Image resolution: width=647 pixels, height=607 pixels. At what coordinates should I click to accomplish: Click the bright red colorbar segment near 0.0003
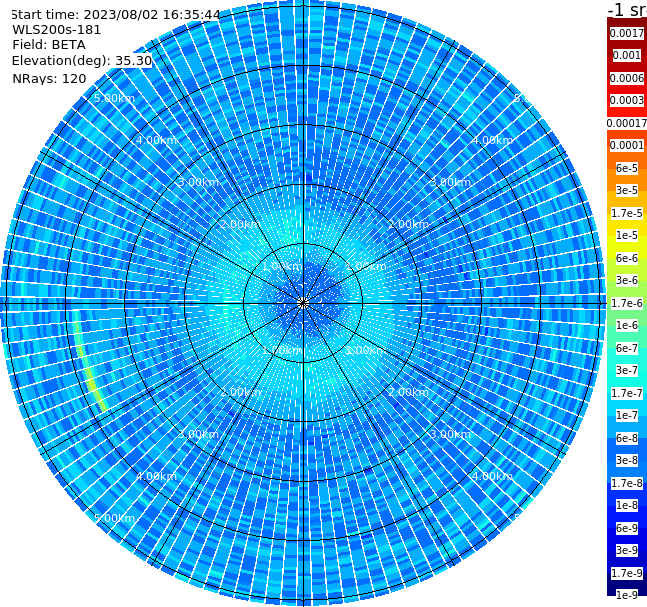click(627, 111)
